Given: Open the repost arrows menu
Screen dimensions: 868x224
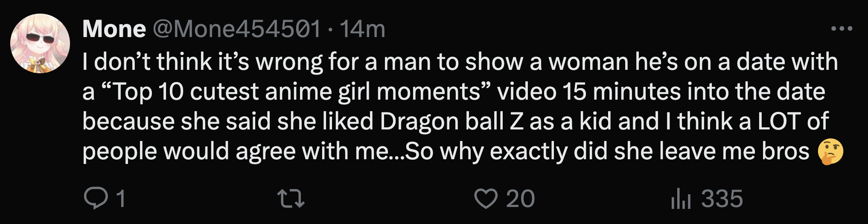Looking at the screenshot, I should point(291,198).
